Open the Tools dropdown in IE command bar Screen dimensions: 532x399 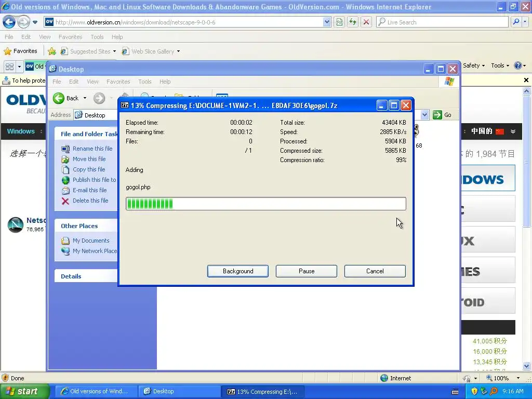[500, 66]
